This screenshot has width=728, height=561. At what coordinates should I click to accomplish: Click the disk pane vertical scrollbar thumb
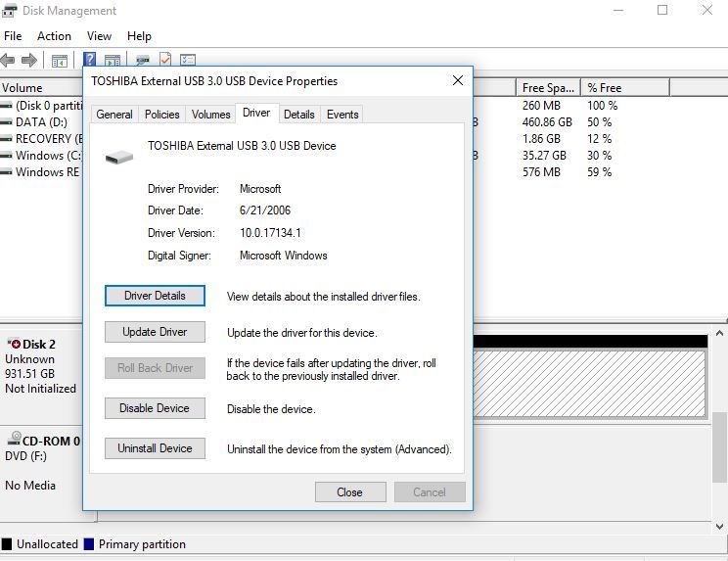pos(719,447)
